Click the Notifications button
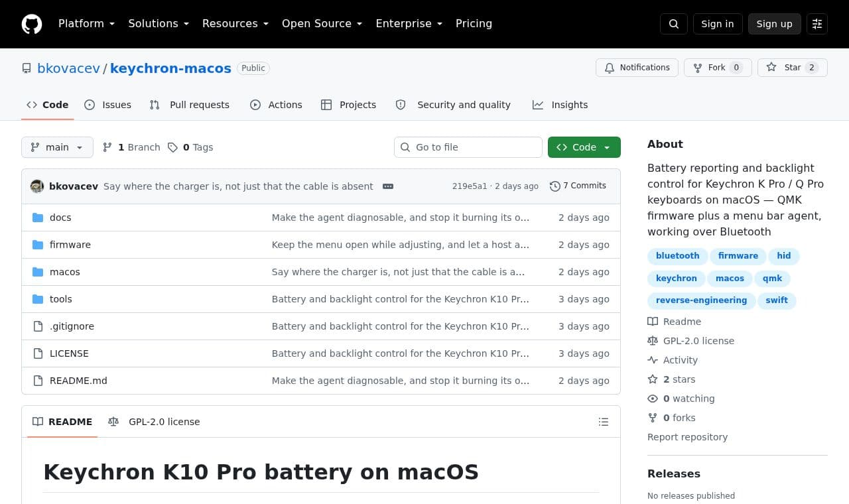The height and width of the screenshot is (504, 849). coord(637,68)
